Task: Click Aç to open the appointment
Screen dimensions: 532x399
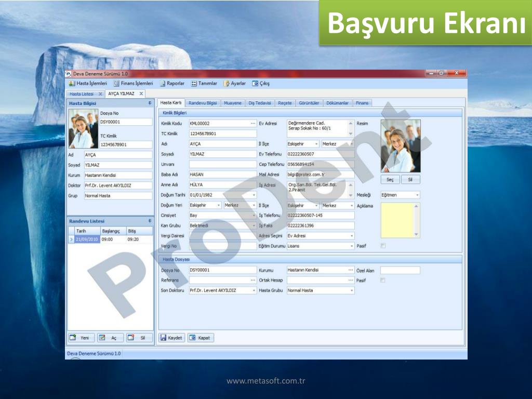Action: pyautogui.click(x=110, y=338)
